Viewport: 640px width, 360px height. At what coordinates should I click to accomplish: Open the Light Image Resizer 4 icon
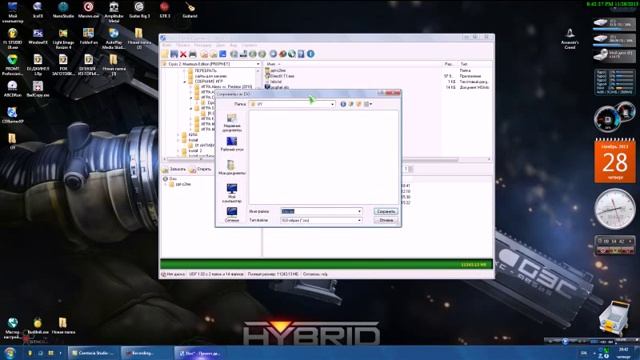pyautogui.click(x=63, y=38)
